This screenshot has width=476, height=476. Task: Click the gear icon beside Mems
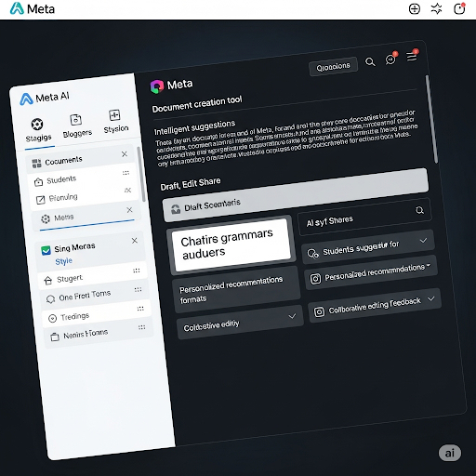[46, 219]
